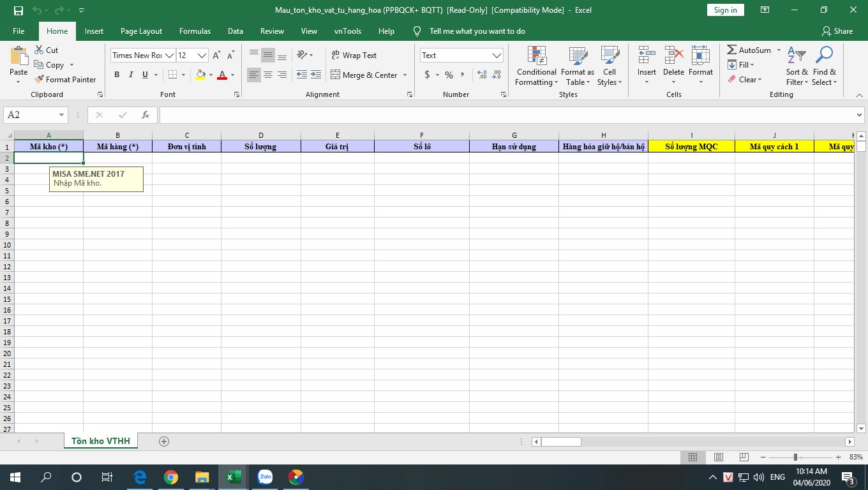Open the number format dropdown
868x490 pixels.
pyautogui.click(x=497, y=56)
